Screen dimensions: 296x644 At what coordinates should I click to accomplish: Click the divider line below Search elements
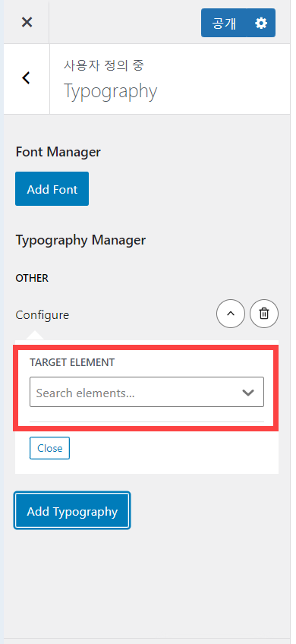[146, 421]
